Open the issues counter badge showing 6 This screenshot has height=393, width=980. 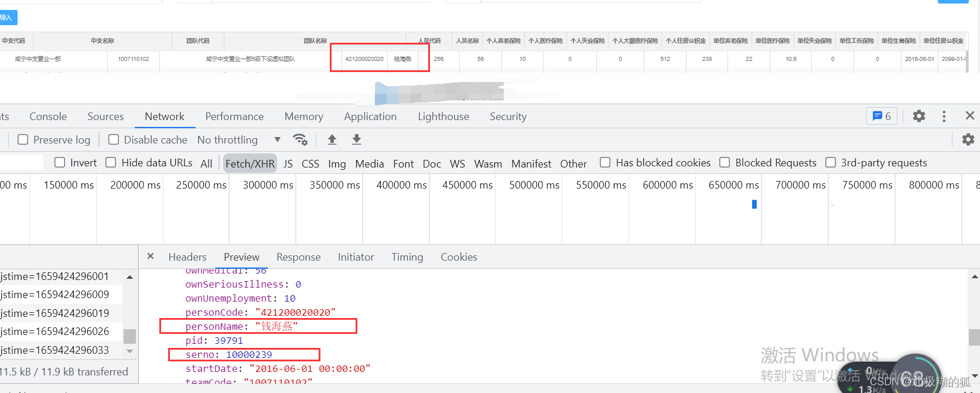pos(882,116)
